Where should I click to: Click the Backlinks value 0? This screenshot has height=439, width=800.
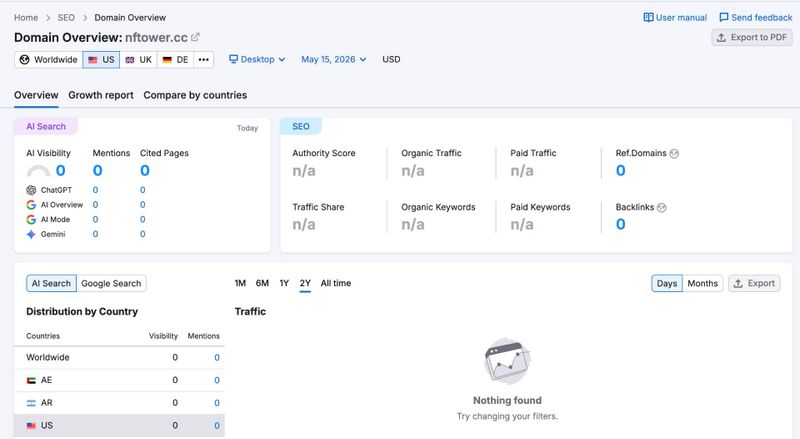(x=620, y=224)
